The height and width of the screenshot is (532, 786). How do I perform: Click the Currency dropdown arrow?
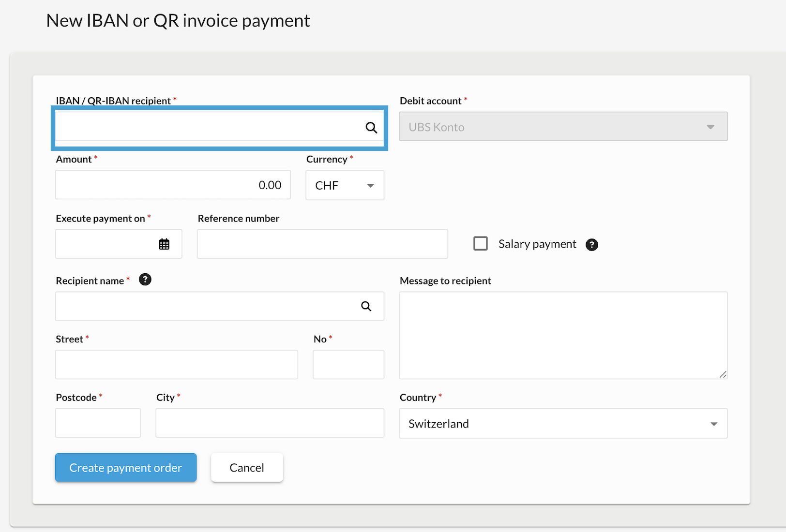pos(370,185)
